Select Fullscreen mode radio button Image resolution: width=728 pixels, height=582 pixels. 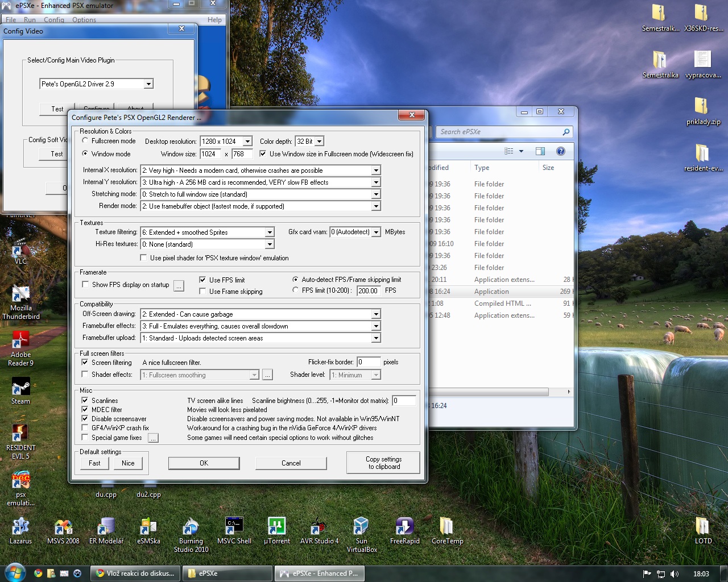85,141
